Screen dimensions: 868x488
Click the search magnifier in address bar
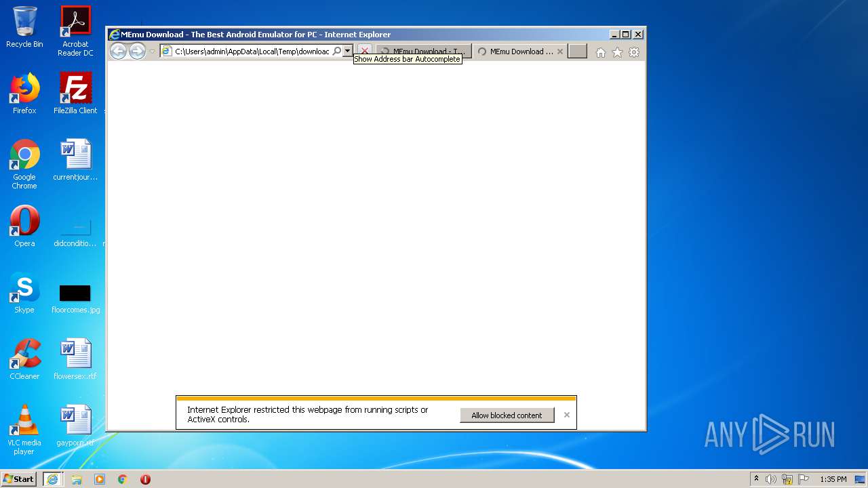pos(336,51)
